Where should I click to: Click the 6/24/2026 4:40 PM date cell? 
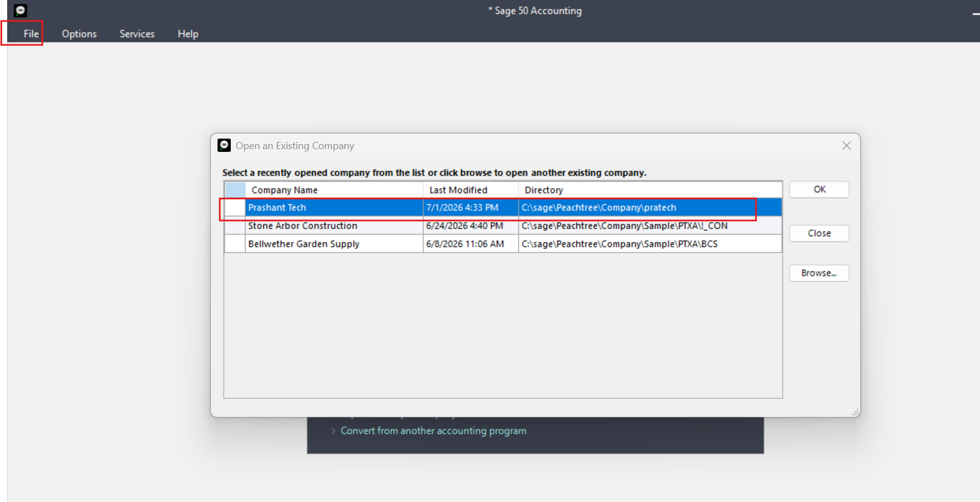tap(471, 226)
